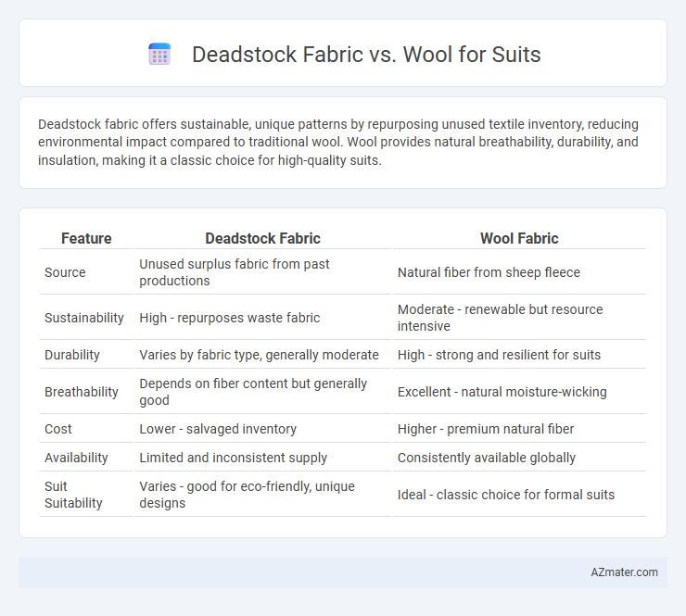
Task: Select 'Higher - premium natural fiber' cell
Action: 519,429
